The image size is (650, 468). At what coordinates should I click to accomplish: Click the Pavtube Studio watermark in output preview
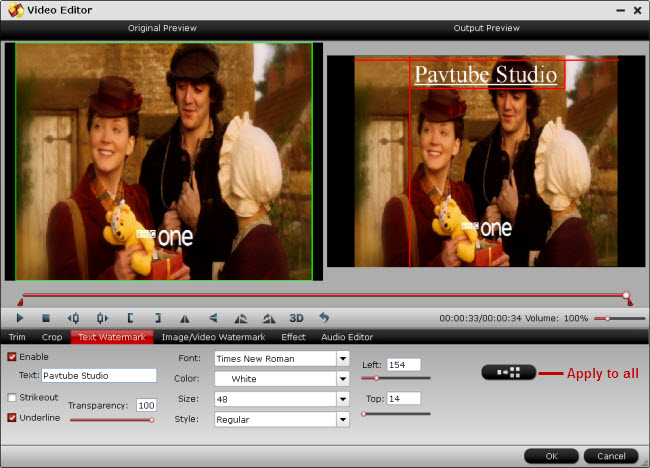(486, 75)
